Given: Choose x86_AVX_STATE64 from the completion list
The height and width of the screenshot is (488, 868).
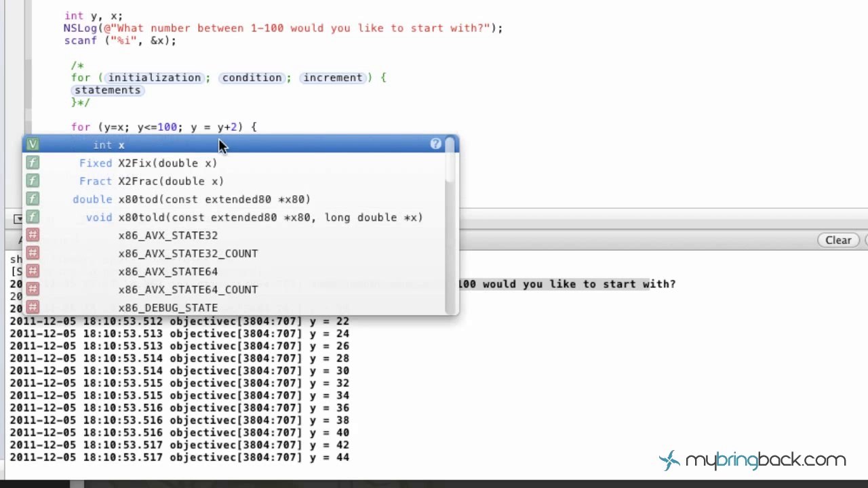Looking at the screenshot, I should tap(234, 271).
